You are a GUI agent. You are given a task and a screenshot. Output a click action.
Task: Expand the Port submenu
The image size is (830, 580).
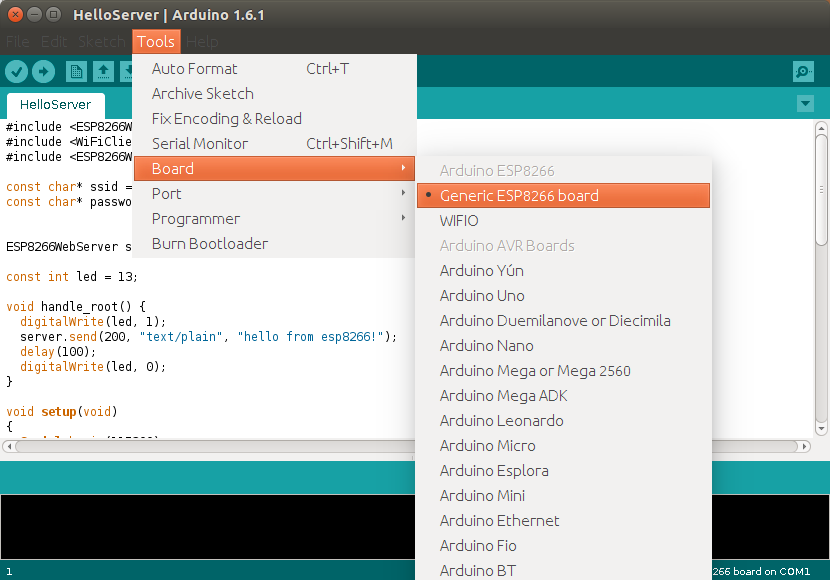(274, 194)
